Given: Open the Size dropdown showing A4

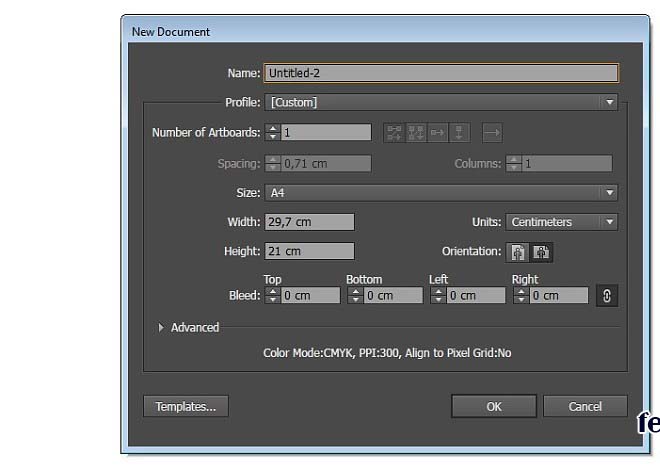Looking at the screenshot, I should click(441, 193).
